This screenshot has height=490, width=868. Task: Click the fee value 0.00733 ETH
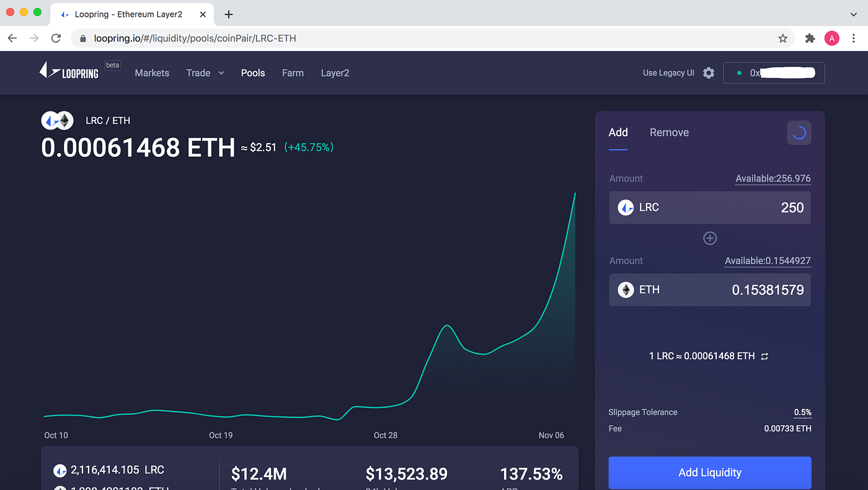[787, 429]
